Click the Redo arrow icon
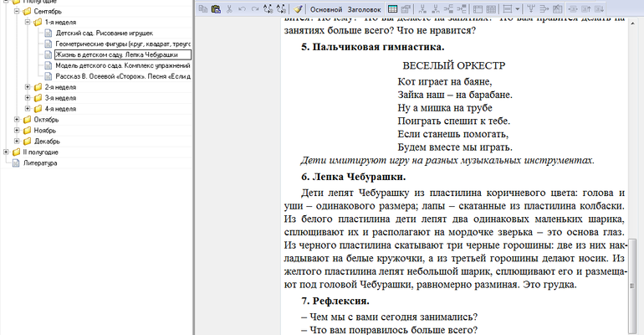Screen dimensions: 644x335 pos(255,8)
